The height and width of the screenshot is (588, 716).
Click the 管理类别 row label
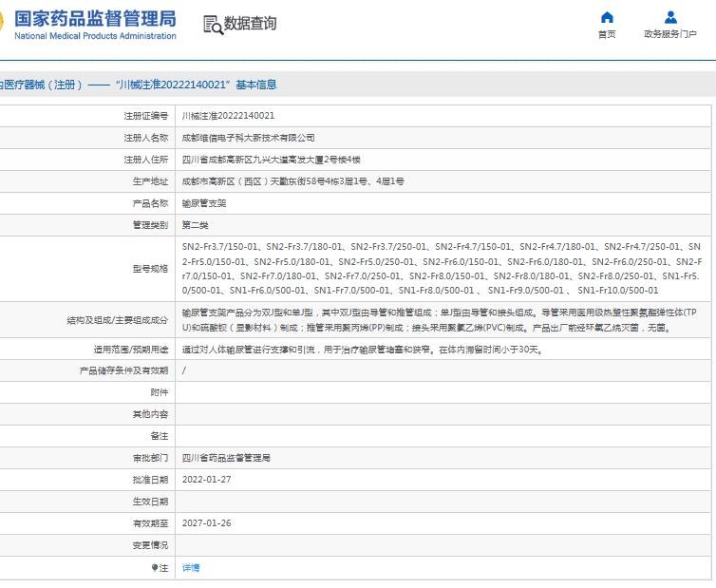tap(151, 225)
